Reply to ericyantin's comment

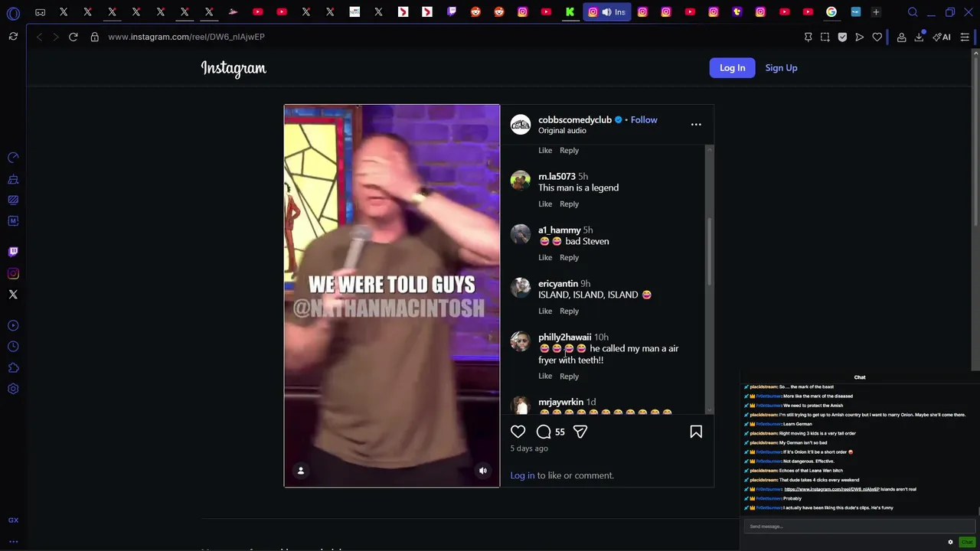coord(569,311)
